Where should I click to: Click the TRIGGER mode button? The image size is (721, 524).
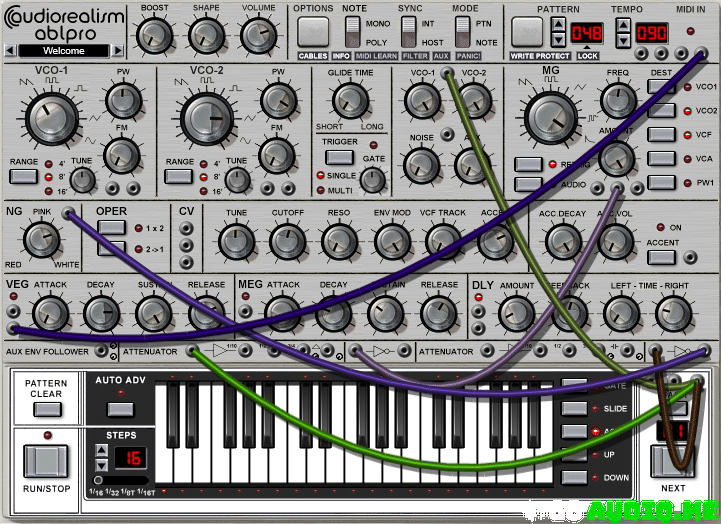coord(339,157)
